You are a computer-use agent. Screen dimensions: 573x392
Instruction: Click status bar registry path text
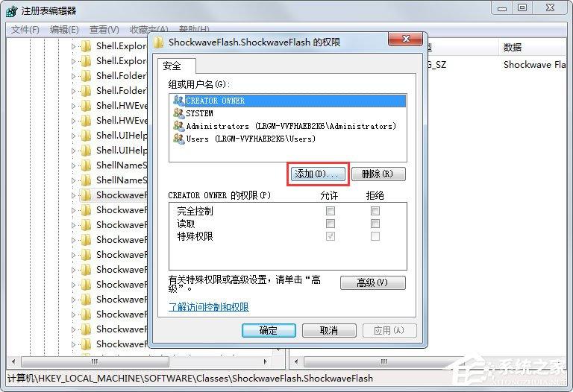tap(190, 378)
